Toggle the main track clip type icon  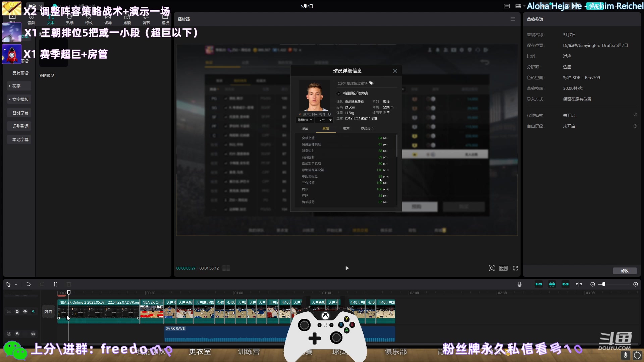point(9,311)
